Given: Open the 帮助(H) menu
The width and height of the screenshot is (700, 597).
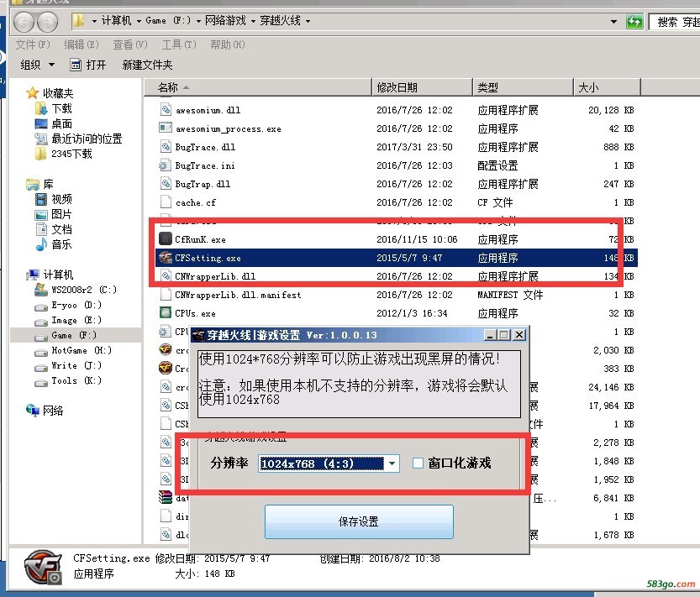Looking at the screenshot, I should point(228,45).
